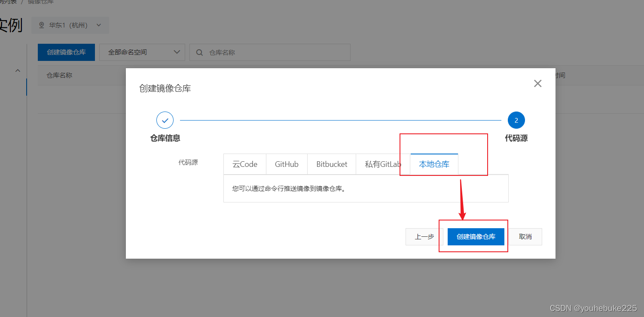Select the 本地仓库 tab
Screen dimensions: 644x317
pos(434,164)
